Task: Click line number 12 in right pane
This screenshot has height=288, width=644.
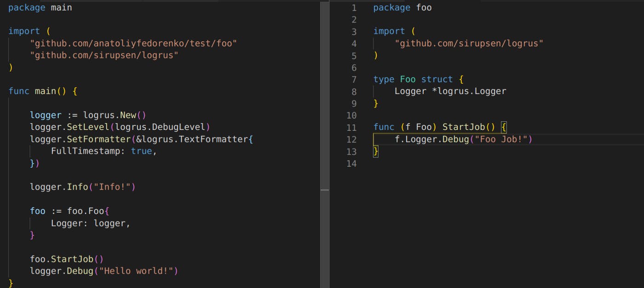Action: coord(352,139)
